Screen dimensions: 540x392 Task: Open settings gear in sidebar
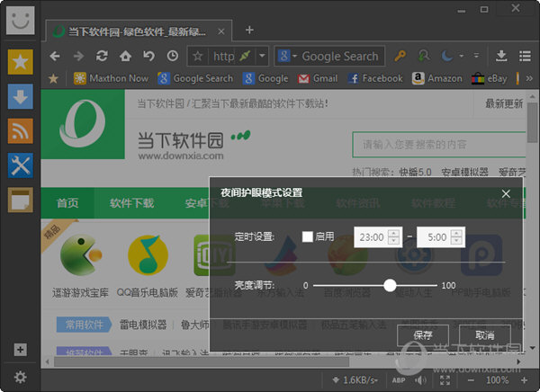pos(21,378)
